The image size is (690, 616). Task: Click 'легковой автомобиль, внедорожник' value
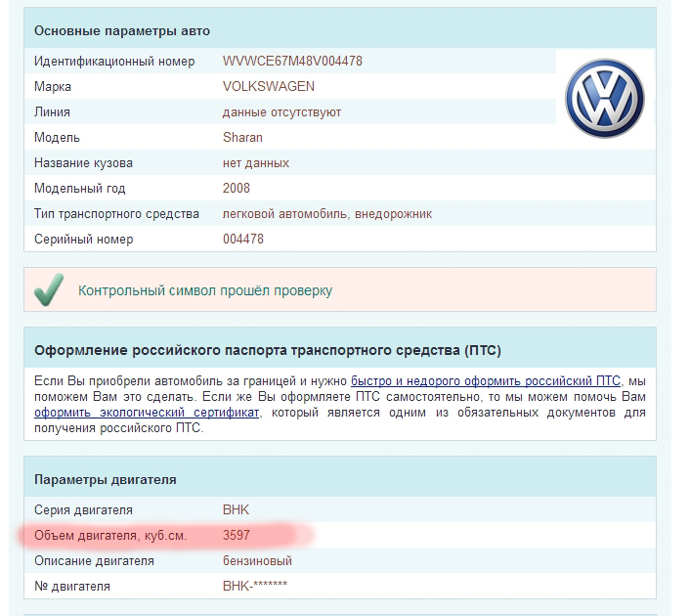click(x=327, y=213)
